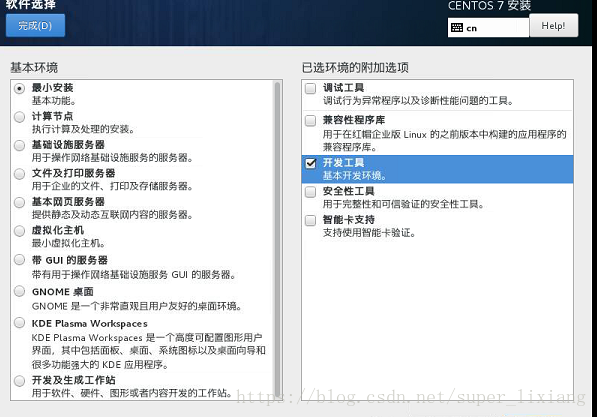Select the 最小安装 radio button
Screen dimensions: 597x417
click(19, 88)
